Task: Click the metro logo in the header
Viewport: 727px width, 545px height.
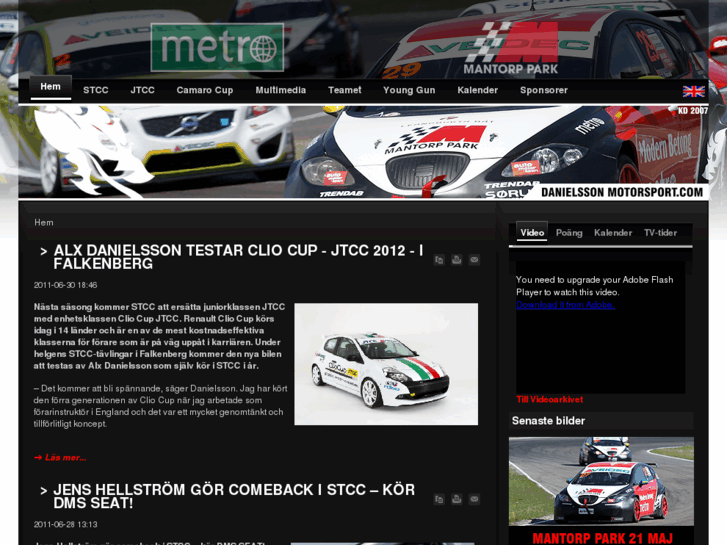Action: tap(217, 47)
